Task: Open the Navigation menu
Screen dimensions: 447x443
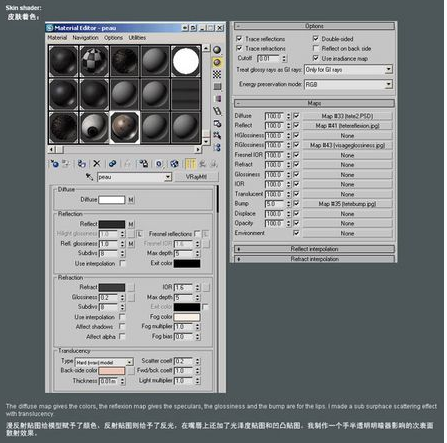Action: point(85,38)
